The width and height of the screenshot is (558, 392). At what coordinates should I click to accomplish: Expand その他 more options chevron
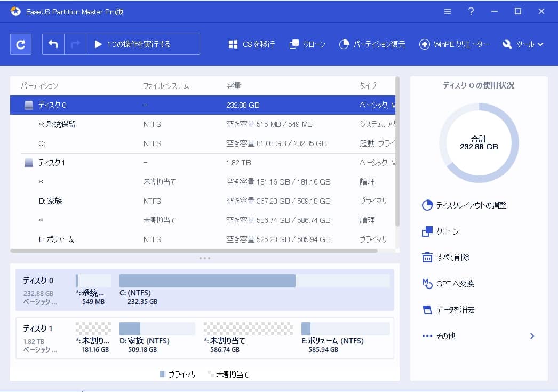(532, 336)
